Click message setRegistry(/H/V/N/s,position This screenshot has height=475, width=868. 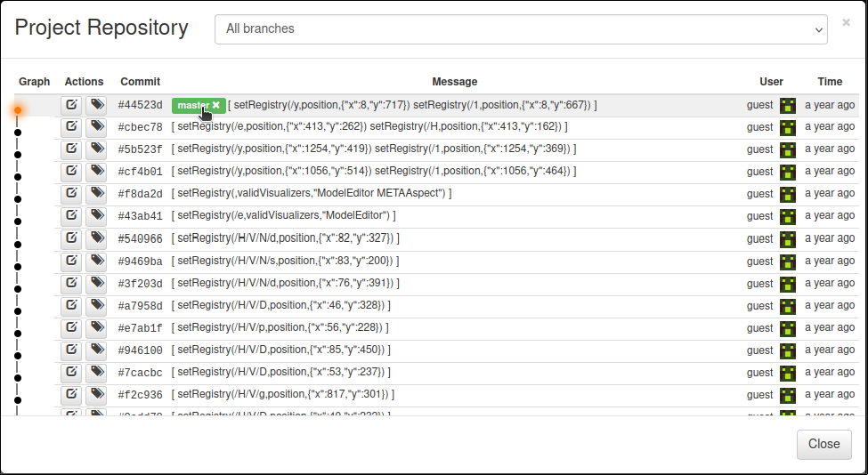point(286,260)
